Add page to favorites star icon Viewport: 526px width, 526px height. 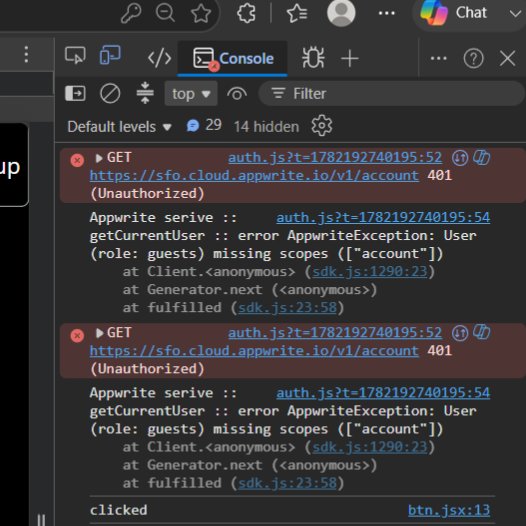coord(201,13)
